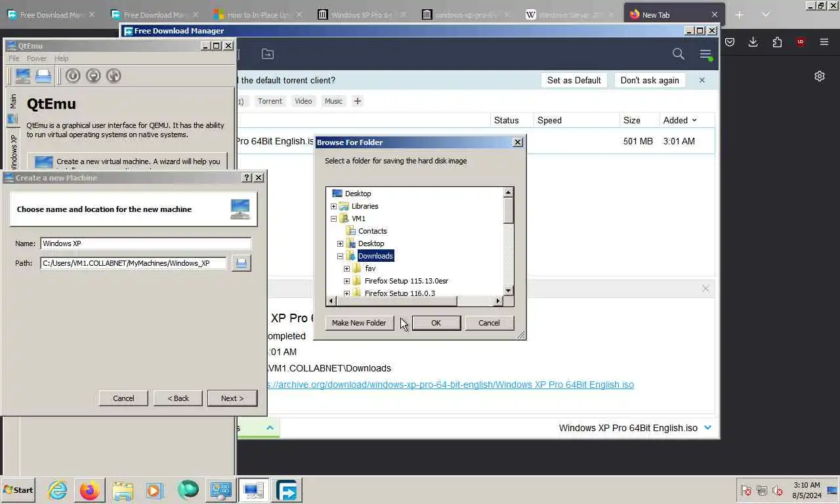Click the horizontal scrollbar thumb in folder tree

[x=397, y=301]
